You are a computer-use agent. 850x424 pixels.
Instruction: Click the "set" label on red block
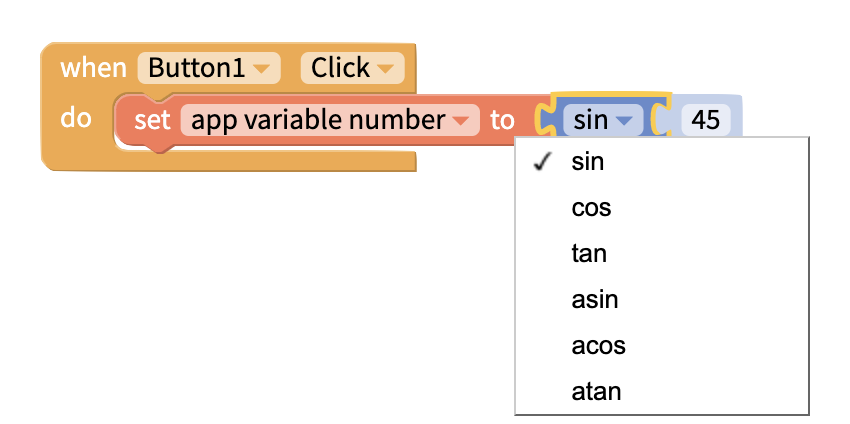[x=153, y=121]
